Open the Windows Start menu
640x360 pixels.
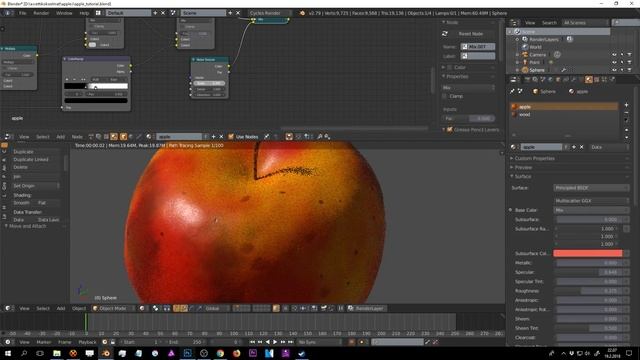[x=8, y=353]
